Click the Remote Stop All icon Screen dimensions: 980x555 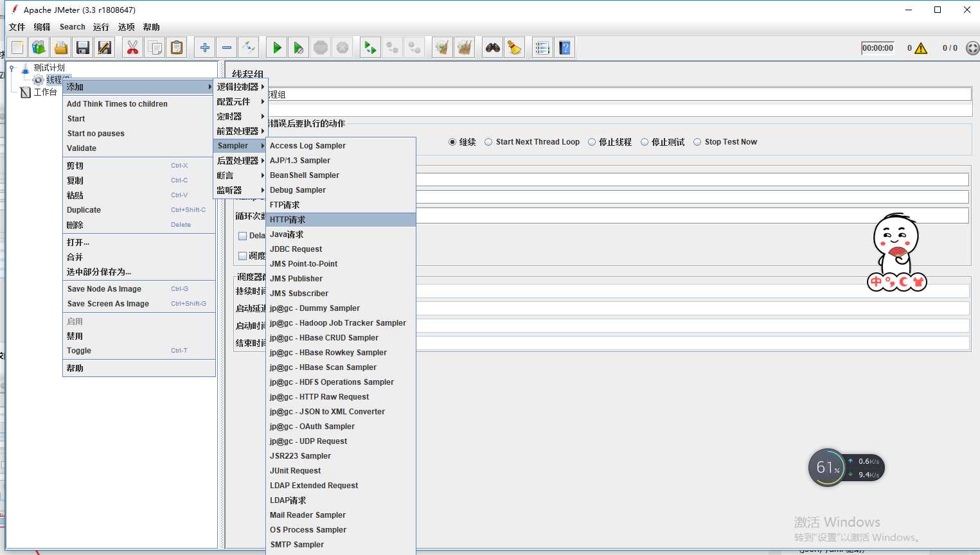point(393,48)
